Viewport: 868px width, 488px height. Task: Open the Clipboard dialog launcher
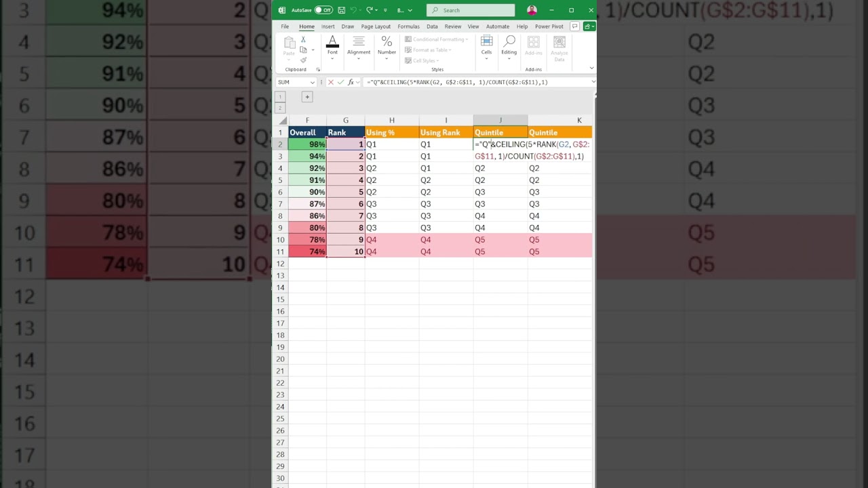tap(318, 69)
